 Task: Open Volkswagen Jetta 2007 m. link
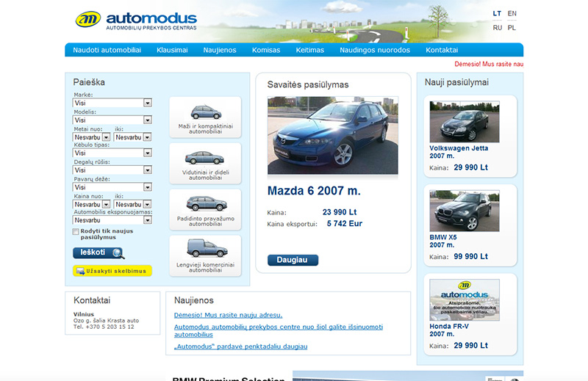[x=459, y=152]
